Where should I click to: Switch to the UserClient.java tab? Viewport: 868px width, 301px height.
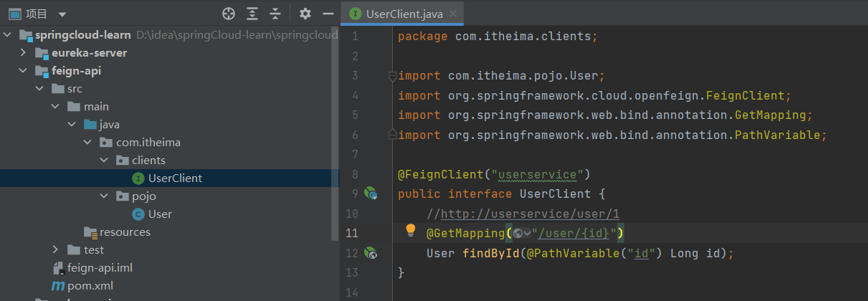pyautogui.click(x=404, y=14)
